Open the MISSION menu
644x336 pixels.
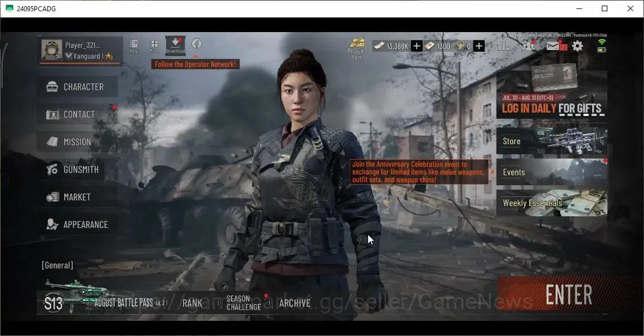coord(77,142)
